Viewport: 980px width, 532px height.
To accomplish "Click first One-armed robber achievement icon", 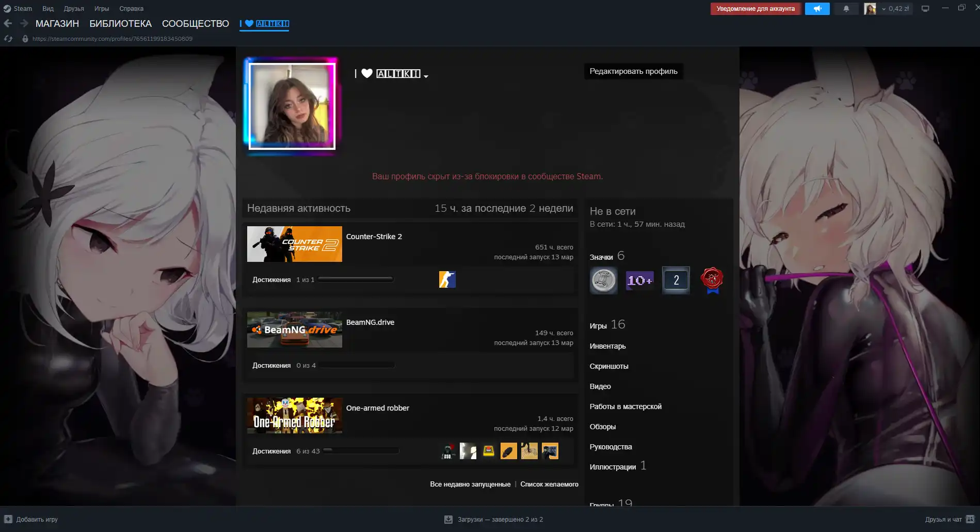I will click(x=447, y=451).
